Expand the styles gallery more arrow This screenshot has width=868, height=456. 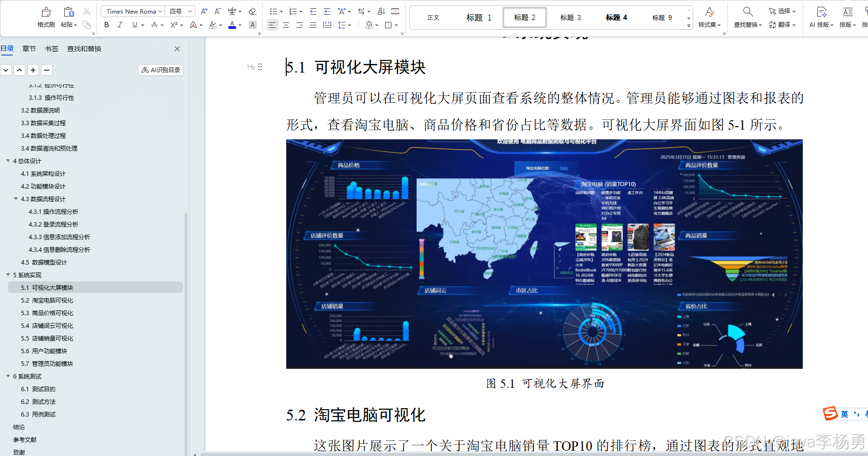click(689, 25)
